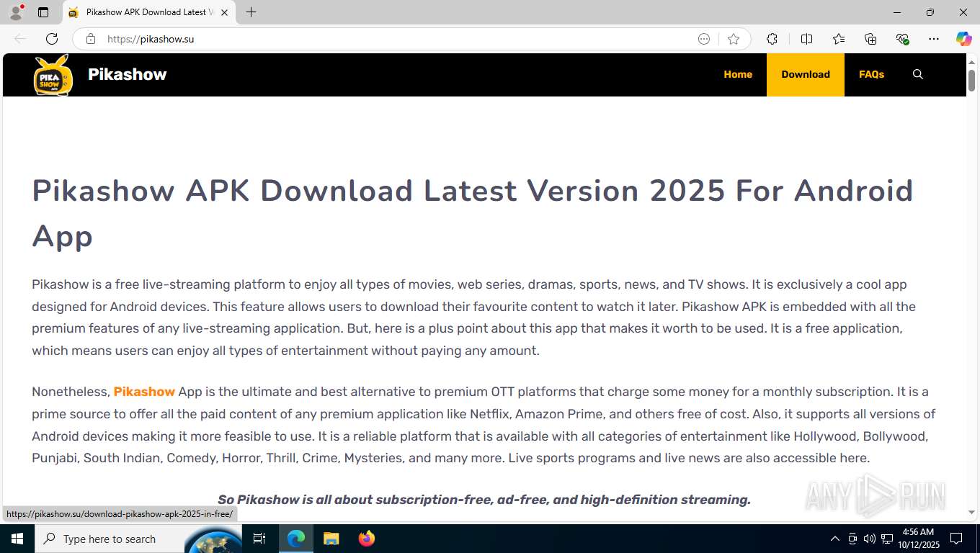The width and height of the screenshot is (980, 553).
Task: Open the Extensions puzzle icon
Action: coord(772,39)
